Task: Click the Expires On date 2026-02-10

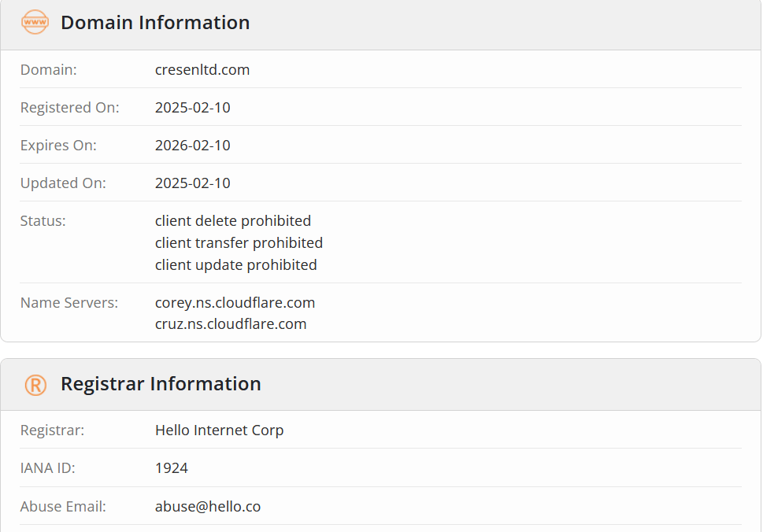Action: pos(193,146)
